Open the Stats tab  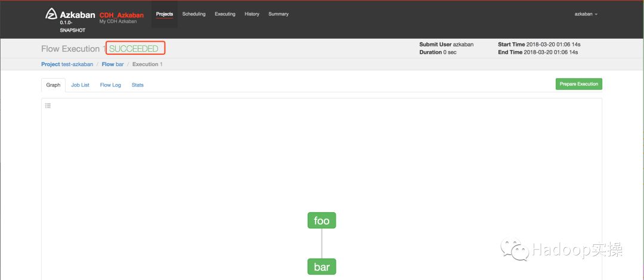(138, 85)
